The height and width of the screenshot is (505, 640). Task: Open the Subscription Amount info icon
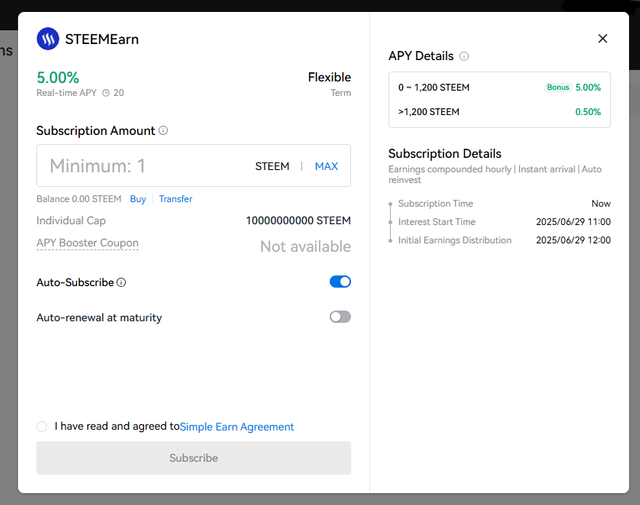tap(163, 130)
